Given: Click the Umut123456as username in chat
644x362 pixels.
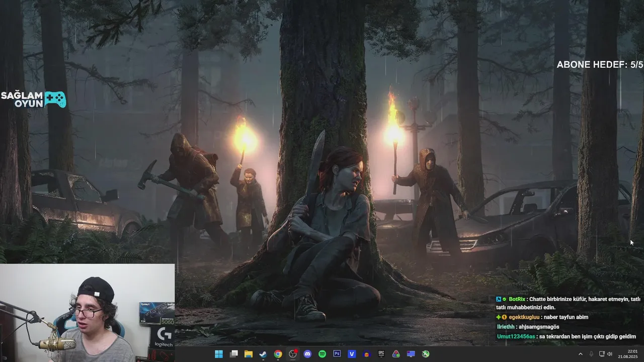Looking at the screenshot, I should [516, 336].
